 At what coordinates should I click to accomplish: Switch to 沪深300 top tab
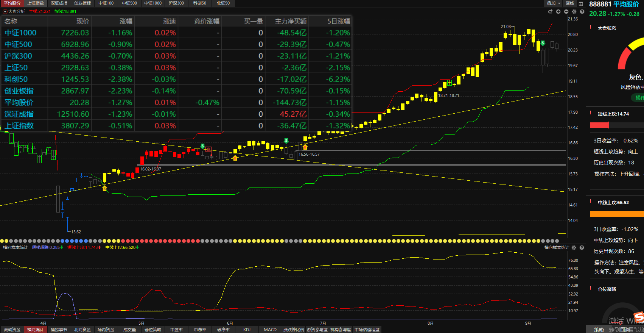(x=176, y=3)
